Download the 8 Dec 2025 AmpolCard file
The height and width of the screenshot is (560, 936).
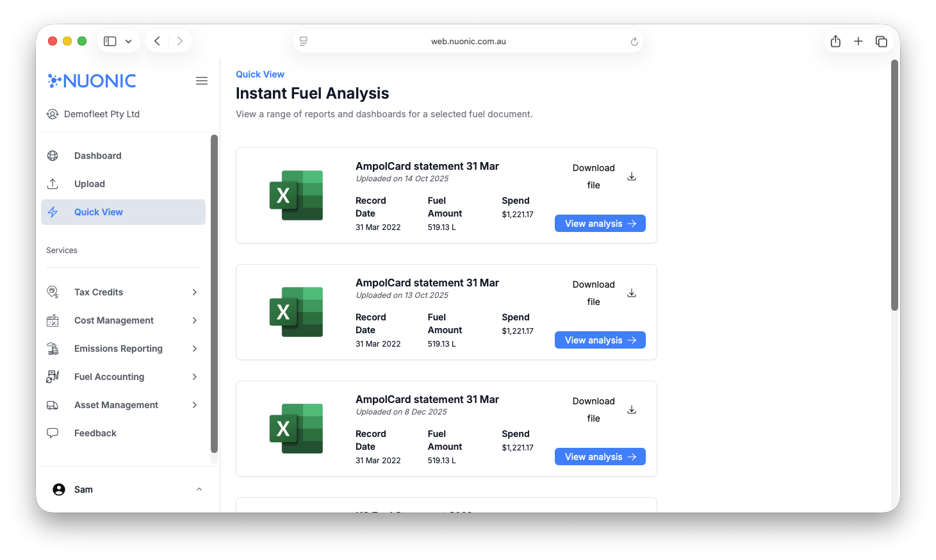[x=631, y=409]
